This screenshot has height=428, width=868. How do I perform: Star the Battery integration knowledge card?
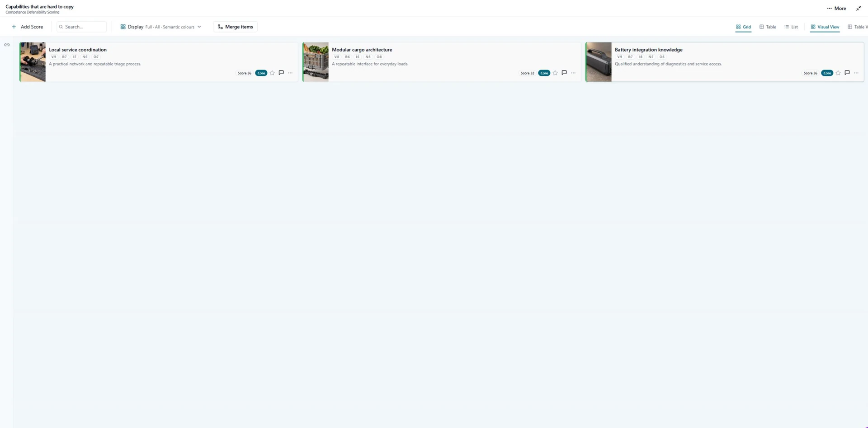(838, 73)
